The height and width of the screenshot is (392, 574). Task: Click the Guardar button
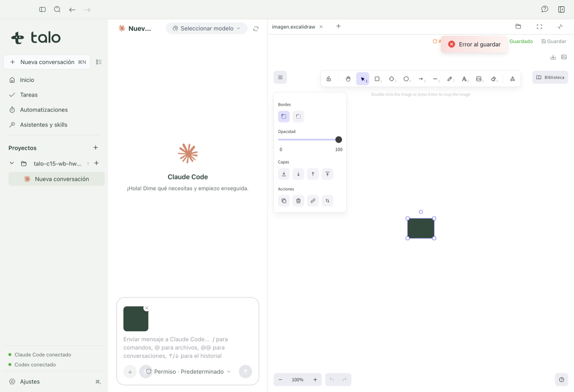tap(554, 41)
